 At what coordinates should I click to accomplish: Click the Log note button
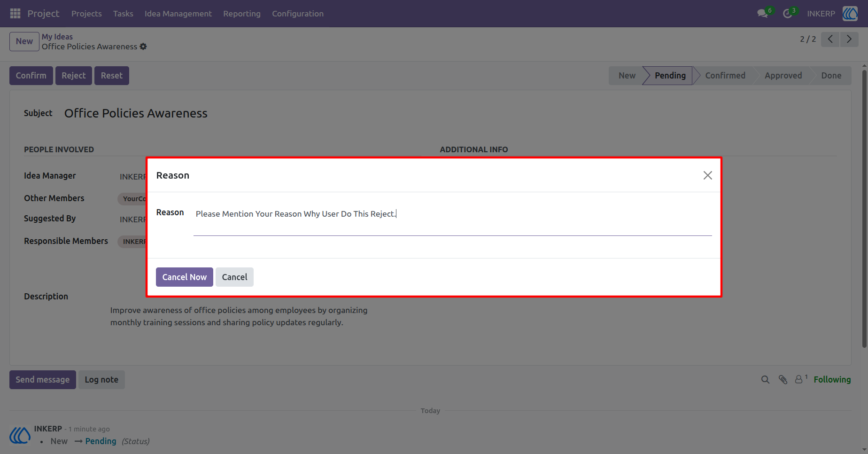click(101, 380)
